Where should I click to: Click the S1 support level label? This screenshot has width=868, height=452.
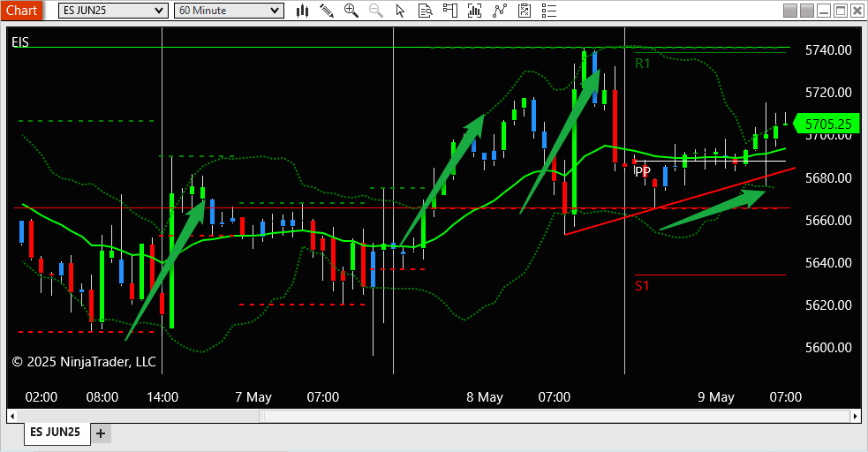point(642,286)
